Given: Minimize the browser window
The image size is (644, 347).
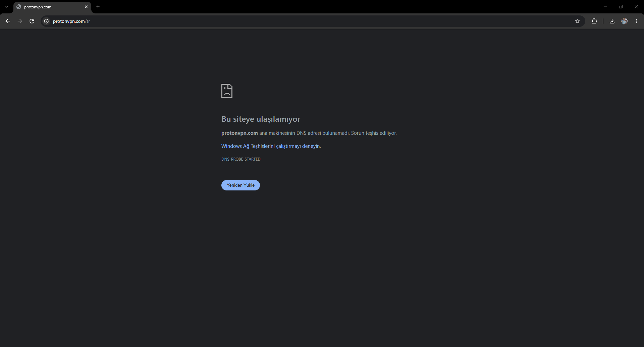Looking at the screenshot, I should pyautogui.click(x=605, y=7).
